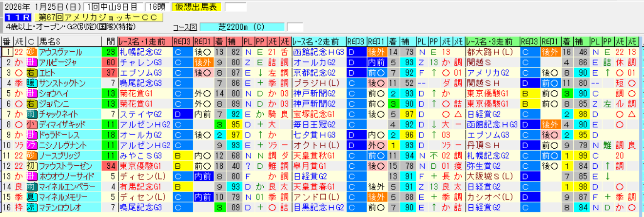Click the レース名・1走前 column header

coord(145,41)
